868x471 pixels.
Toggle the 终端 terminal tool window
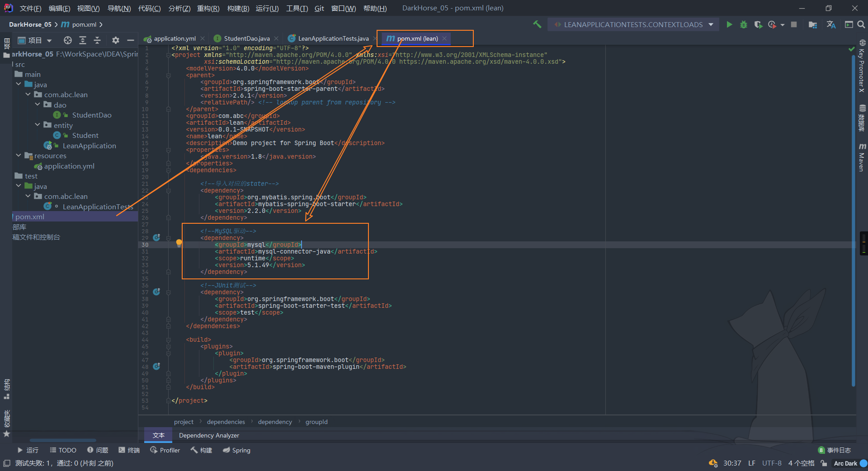[x=129, y=450]
